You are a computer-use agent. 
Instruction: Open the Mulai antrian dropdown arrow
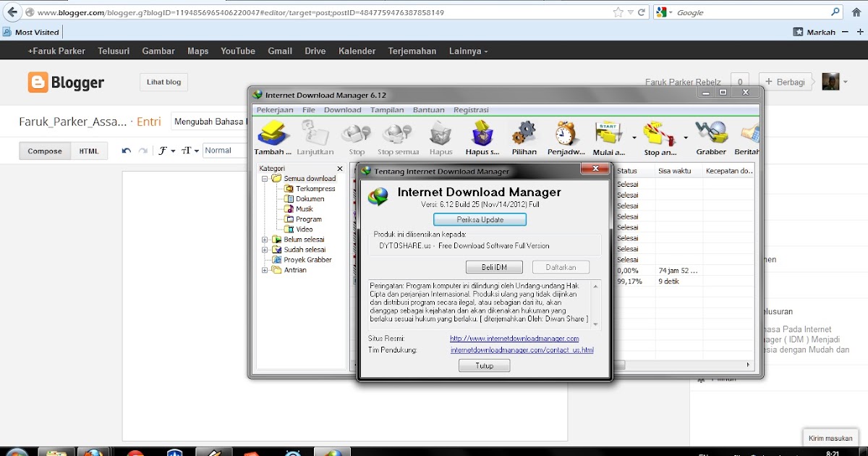(634, 137)
